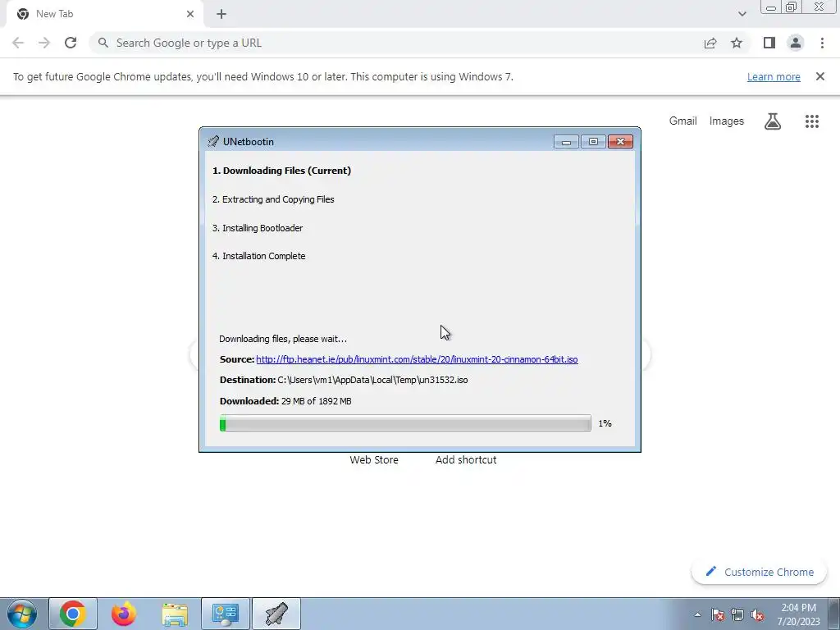Share this page via address bar icon
840x630 pixels.
coord(710,43)
